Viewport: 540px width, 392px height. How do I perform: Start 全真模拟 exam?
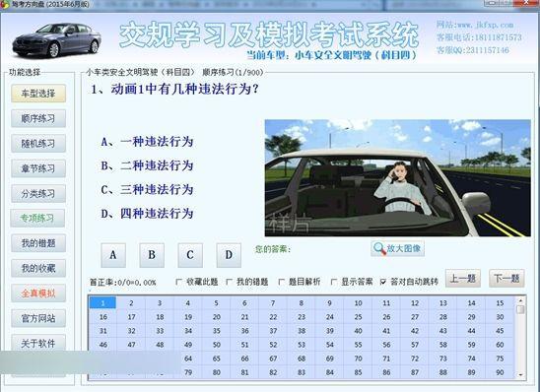(x=38, y=294)
